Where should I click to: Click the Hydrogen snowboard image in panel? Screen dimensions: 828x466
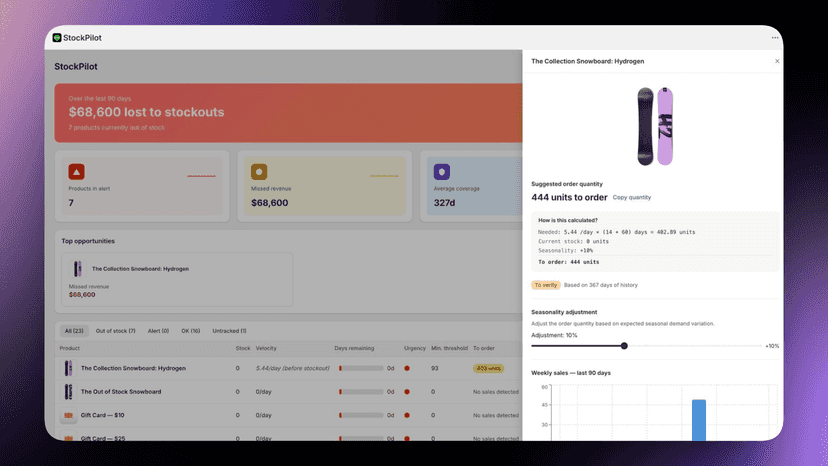coord(655,126)
